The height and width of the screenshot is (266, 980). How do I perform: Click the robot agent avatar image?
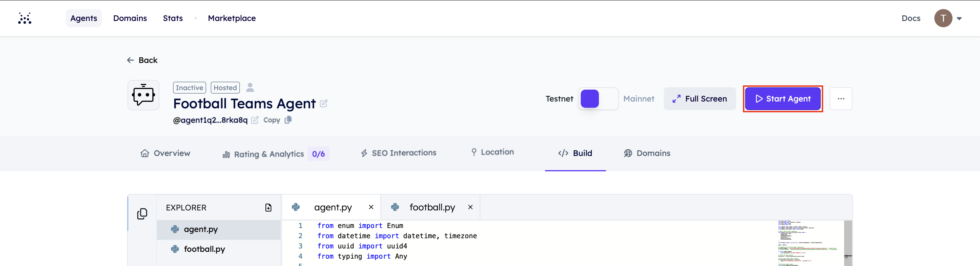point(143,95)
